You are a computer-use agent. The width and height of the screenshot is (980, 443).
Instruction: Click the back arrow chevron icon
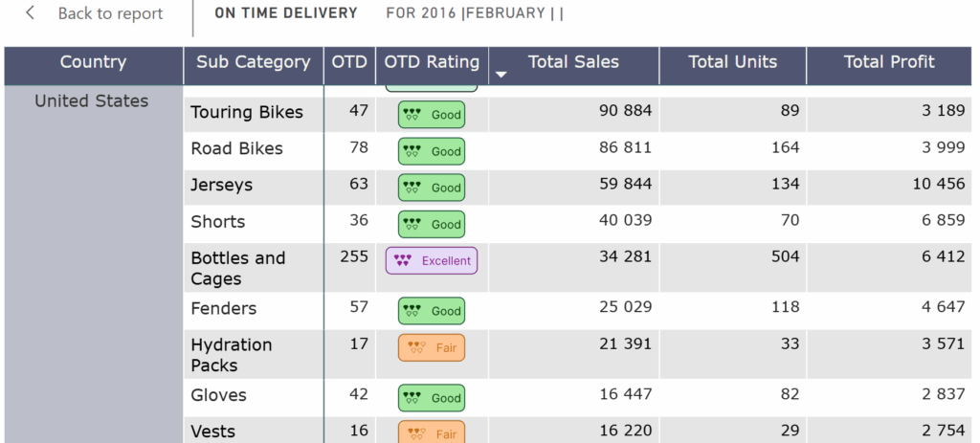pos(31,13)
